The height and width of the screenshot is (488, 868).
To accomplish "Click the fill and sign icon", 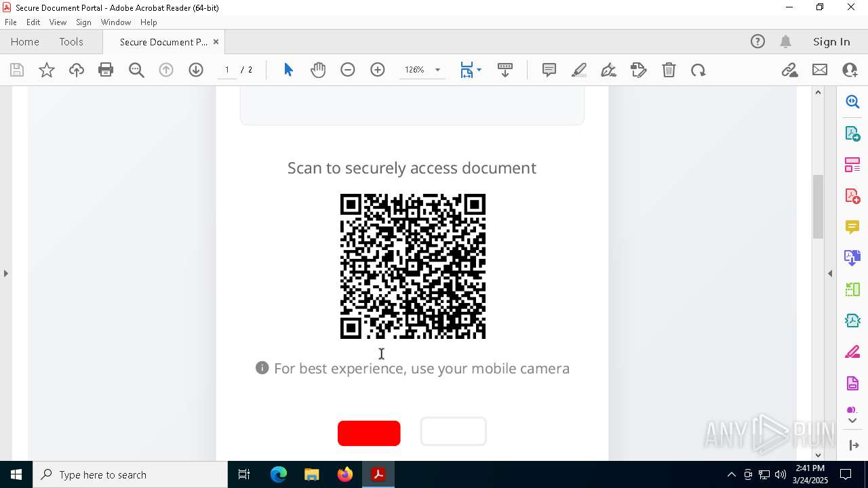I will 639,70.
